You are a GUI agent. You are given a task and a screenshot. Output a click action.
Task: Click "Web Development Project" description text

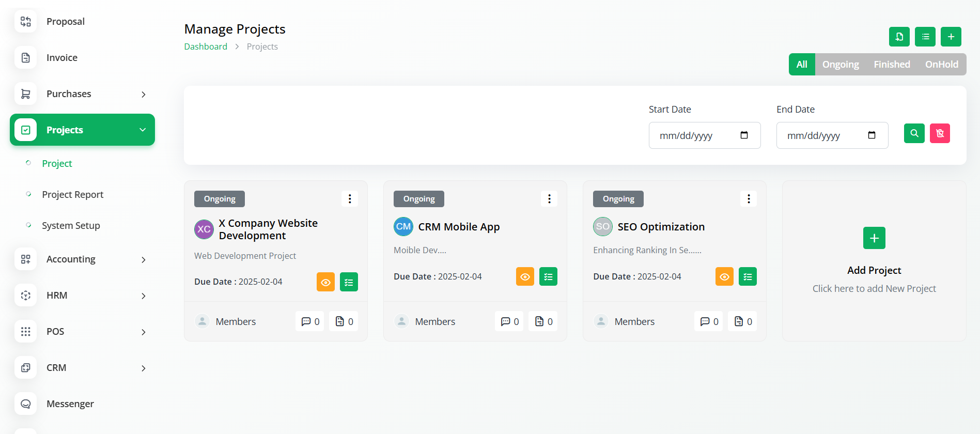245,256
